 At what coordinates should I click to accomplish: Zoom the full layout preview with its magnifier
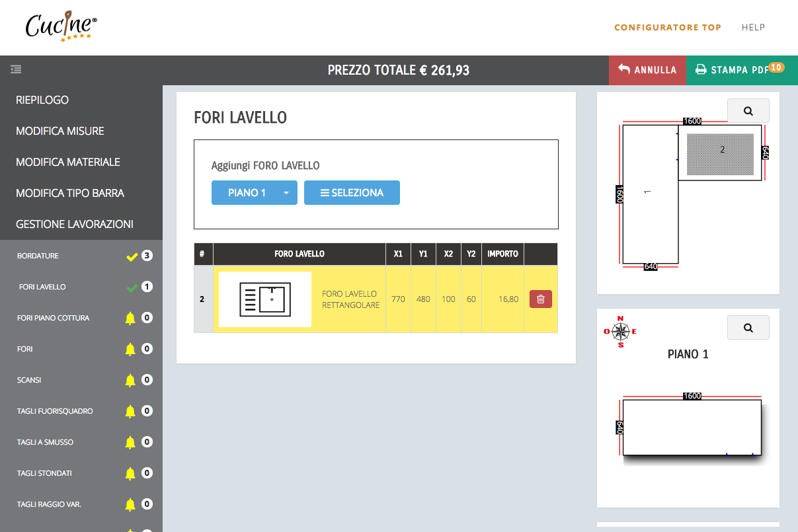point(748,111)
